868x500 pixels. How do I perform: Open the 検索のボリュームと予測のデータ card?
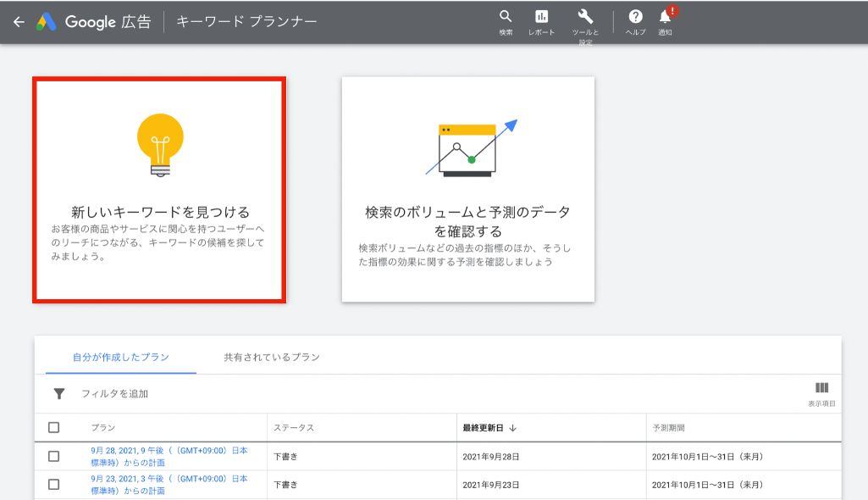[x=467, y=190]
